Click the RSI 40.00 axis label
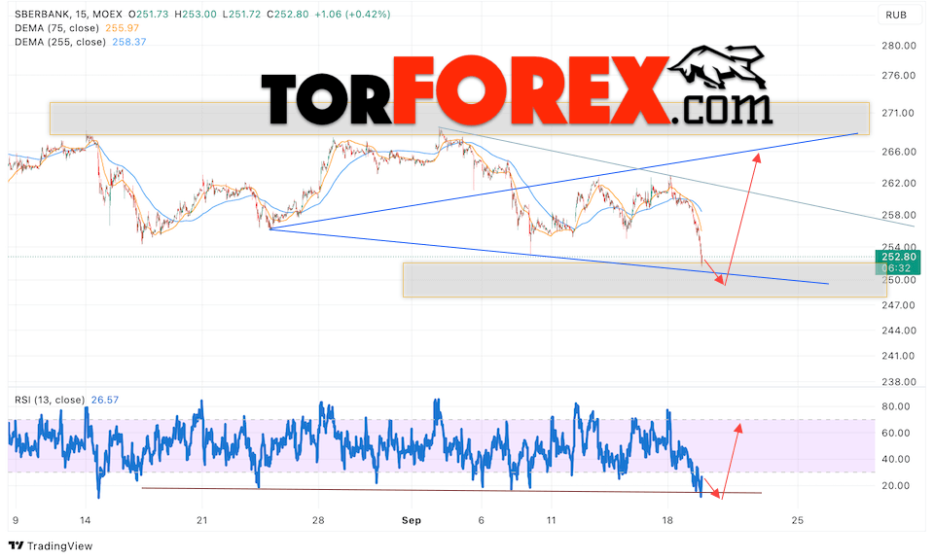This screenshot has height=560, width=934. (895, 459)
